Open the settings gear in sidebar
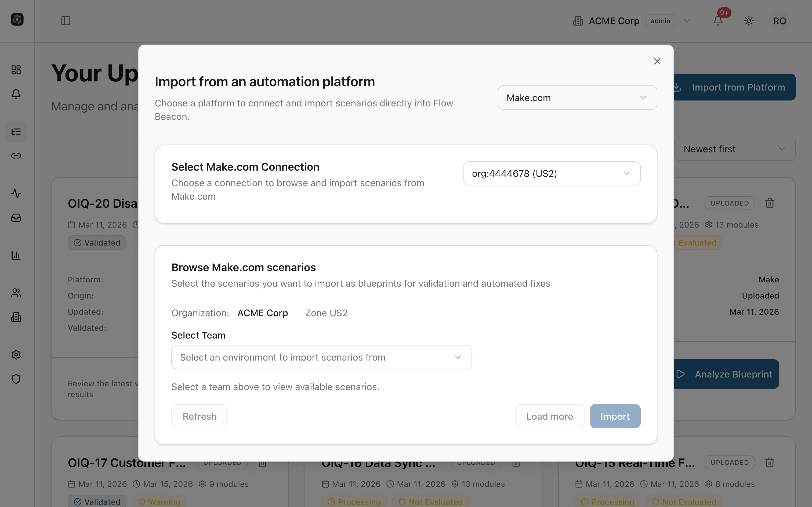The width and height of the screenshot is (812, 507). coord(16,354)
